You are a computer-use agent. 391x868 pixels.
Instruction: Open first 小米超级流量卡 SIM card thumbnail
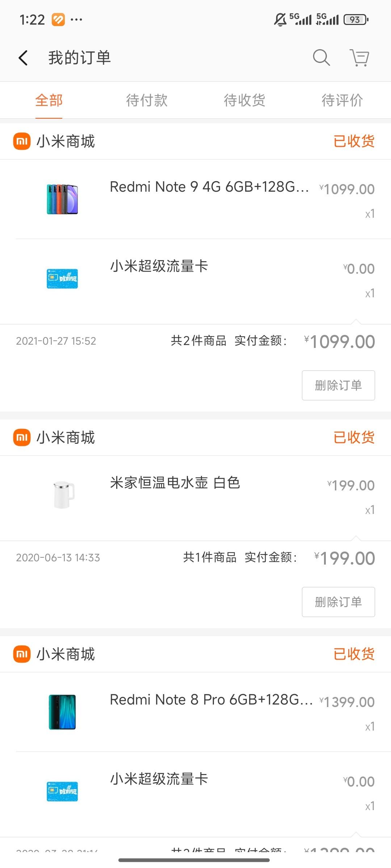click(x=62, y=278)
